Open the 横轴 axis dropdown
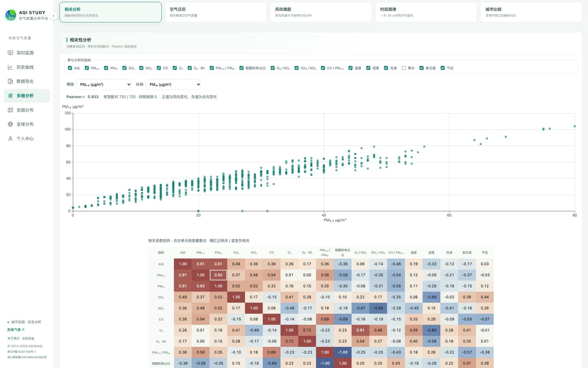The width and height of the screenshot is (588, 368). pyautogui.click(x=104, y=85)
